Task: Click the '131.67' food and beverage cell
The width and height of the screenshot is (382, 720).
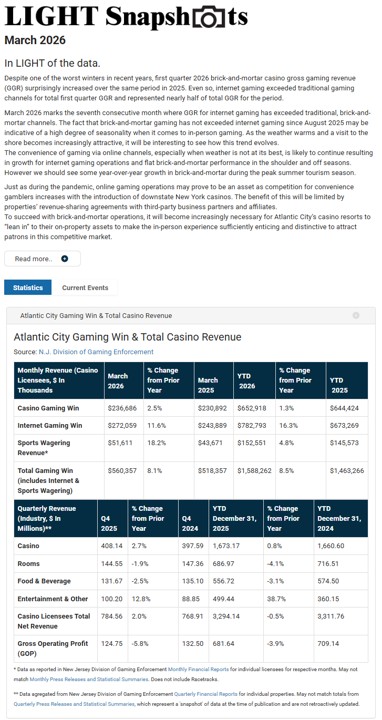Action: pyautogui.click(x=112, y=581)
